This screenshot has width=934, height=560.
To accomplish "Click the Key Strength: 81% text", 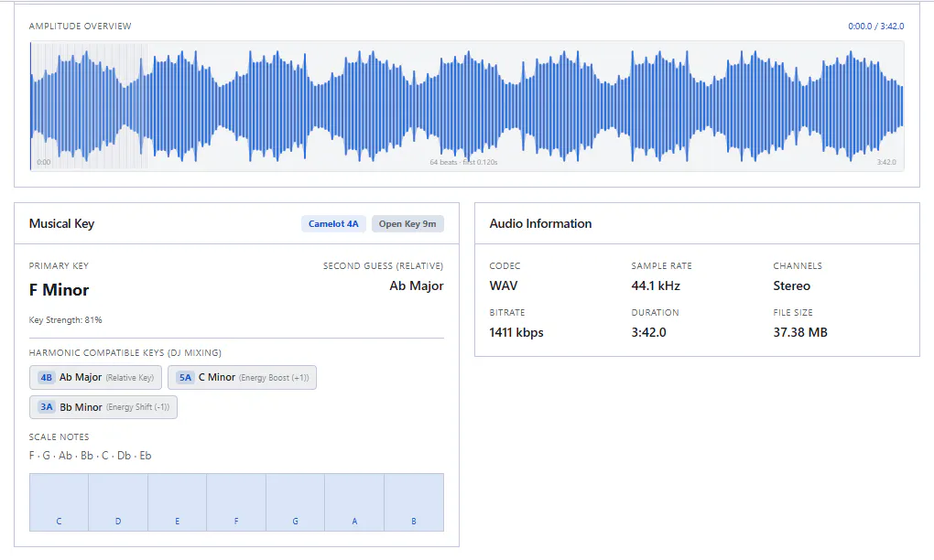I will tap(66, 320).
